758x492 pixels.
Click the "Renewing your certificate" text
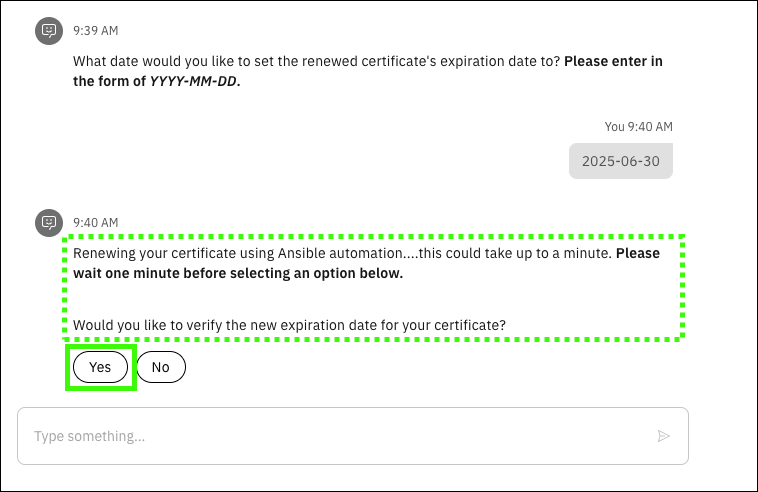point(150,253)
